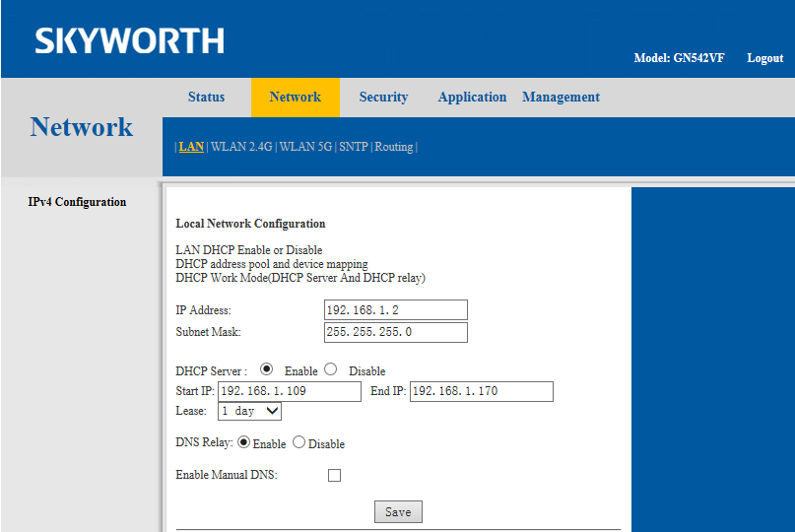Click the End IP field
The height and width of the screenshot is (532, 795).
point(481,391)
